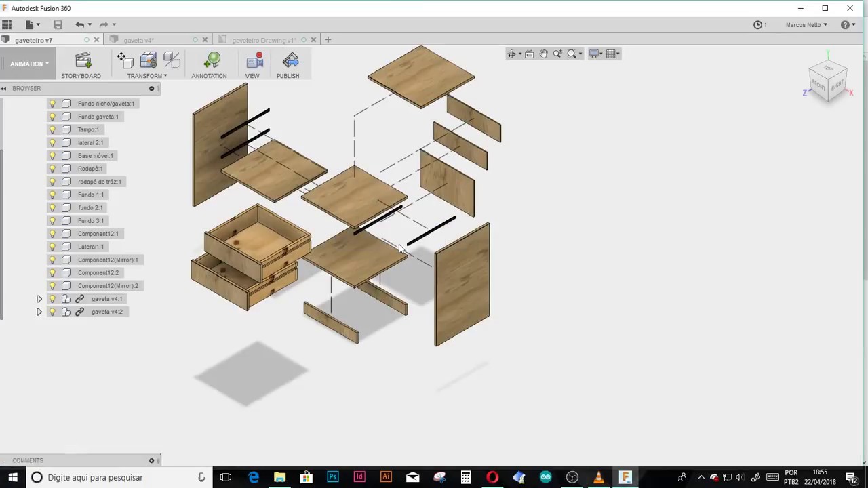Viewport: 868px width, 488px height.
Task: Click the Windows search input field
Action: click(x=119, y=477)
